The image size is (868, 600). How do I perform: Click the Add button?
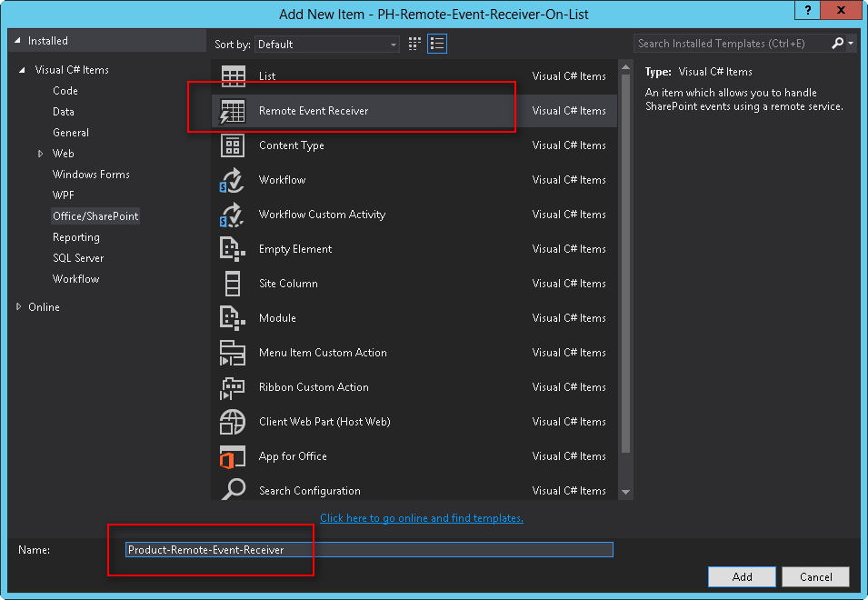click(742, 576)
